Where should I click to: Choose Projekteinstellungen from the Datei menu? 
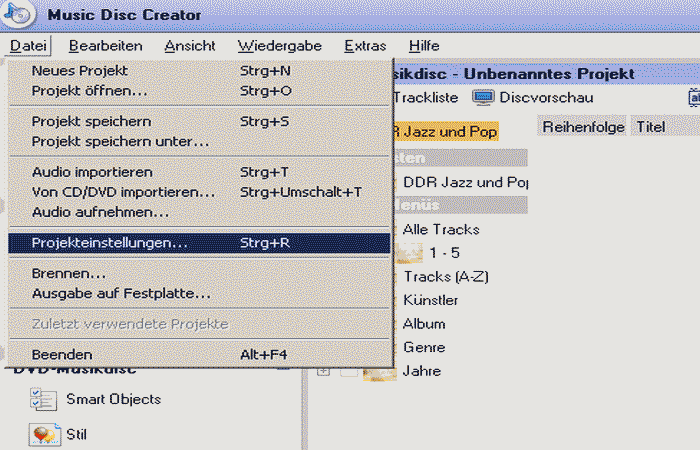click(x=110, y=243)
